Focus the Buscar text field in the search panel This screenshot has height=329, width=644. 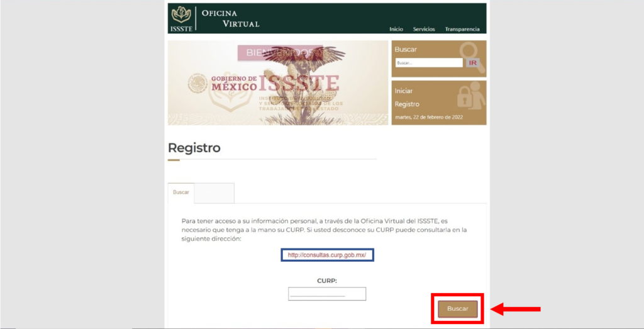[429, 63]
